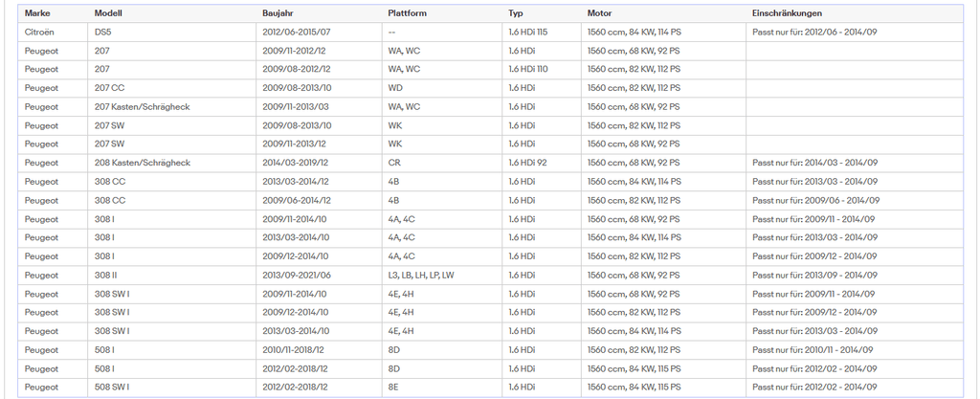The width and height of the screenshot is (980, 399).
Task: Click Baujahr 2009/11-2013/12
Action: tap(319, 144)
